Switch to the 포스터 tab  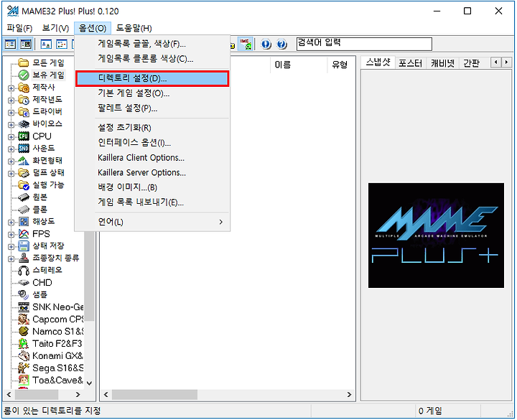[410, 62]
